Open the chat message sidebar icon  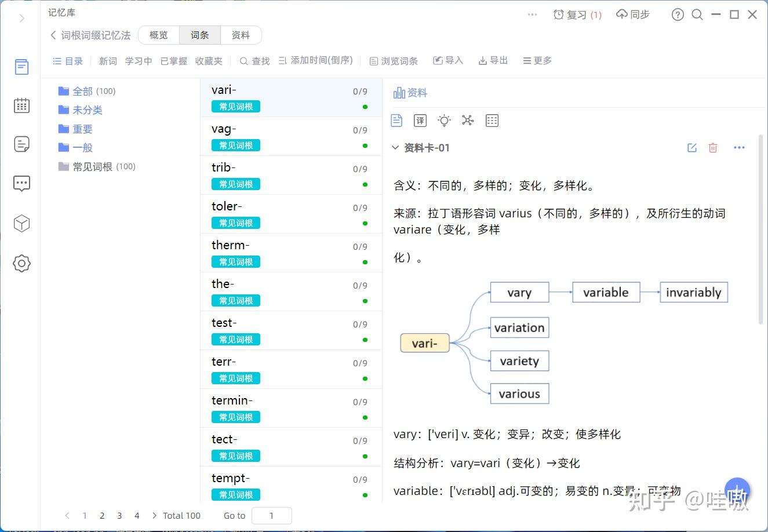coord(21,184)
